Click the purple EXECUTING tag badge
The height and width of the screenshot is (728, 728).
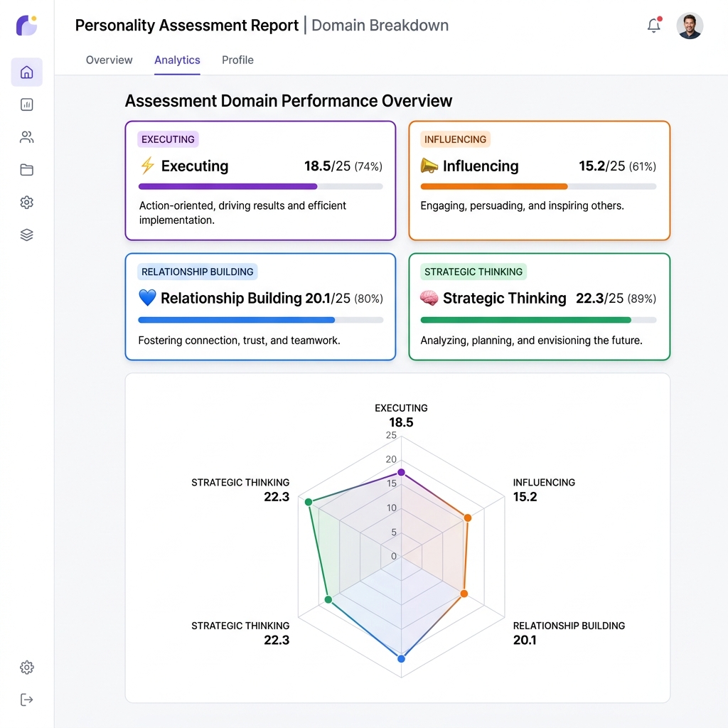tap(168, 139)
